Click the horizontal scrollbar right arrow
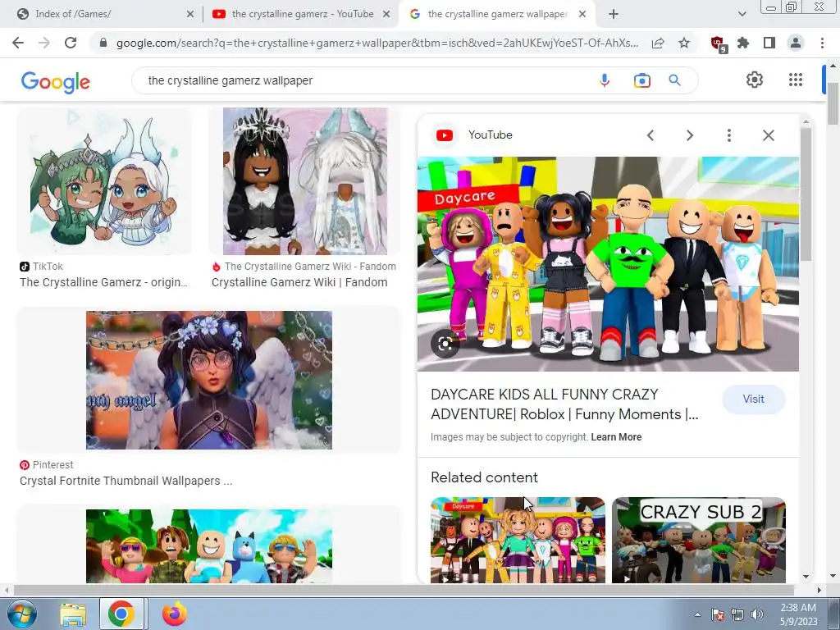The width and height of the screenshot is (840, 630). 819,591
